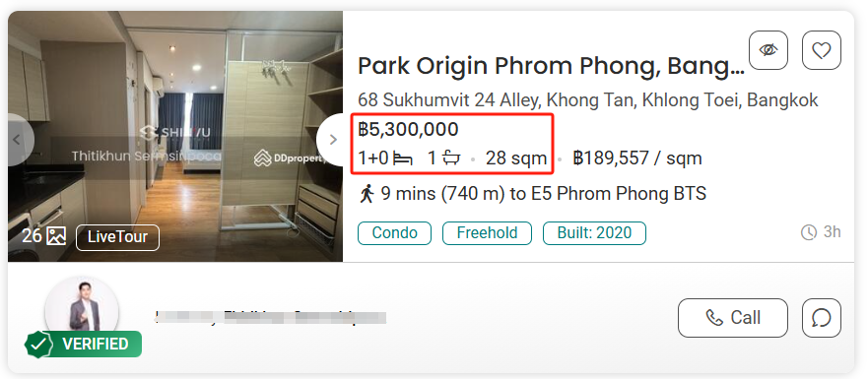Click the bed icon for bedrooms

[x=403, y=159]
